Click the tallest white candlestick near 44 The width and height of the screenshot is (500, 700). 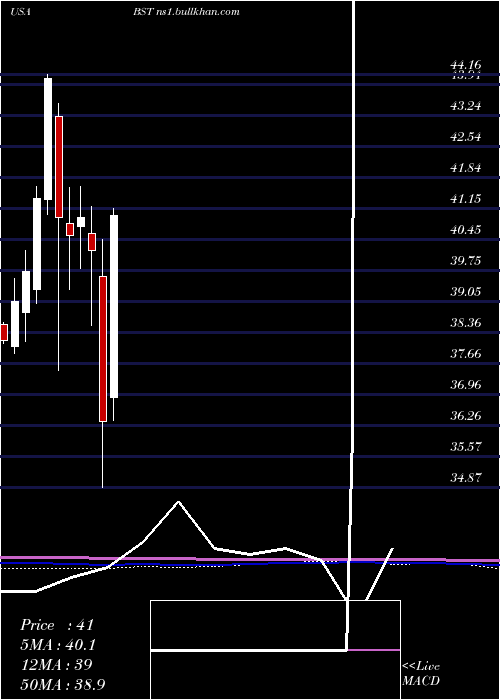tap(48, 139)
